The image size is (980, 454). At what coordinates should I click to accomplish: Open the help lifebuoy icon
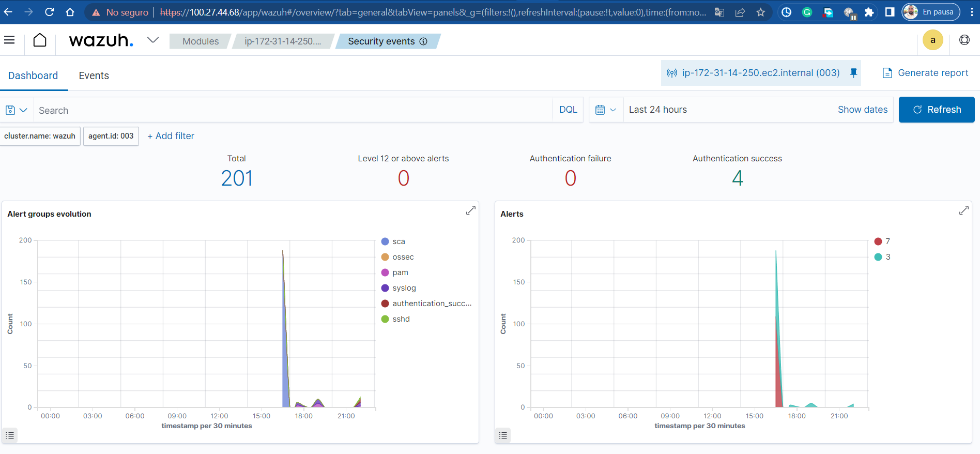coord(964,40)
